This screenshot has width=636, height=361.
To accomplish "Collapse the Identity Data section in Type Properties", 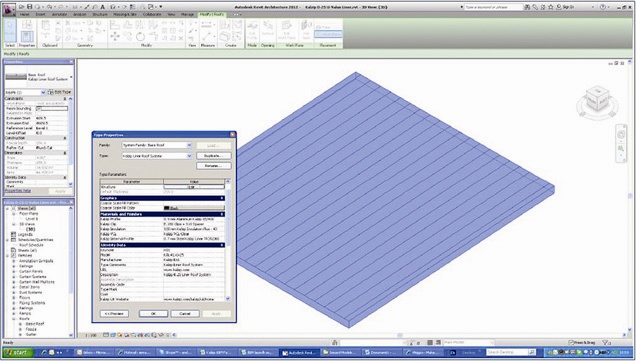I will click(221, 245).
